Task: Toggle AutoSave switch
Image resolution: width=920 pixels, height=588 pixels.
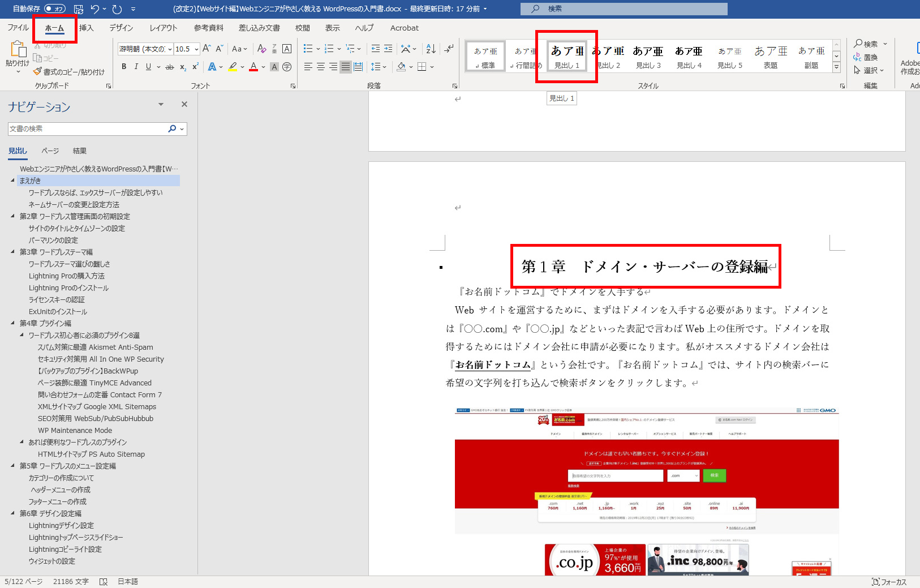Action: tap(55, 8)
